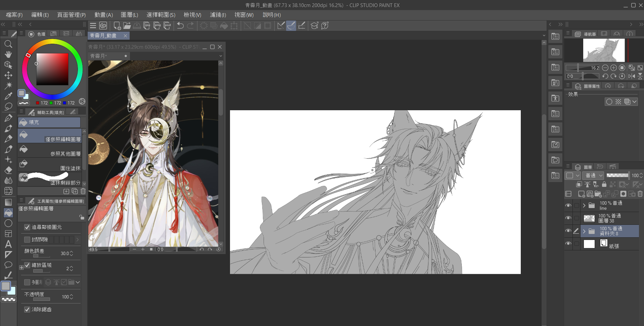Uncheck 追尋鄰接圖元 option
Image resolution: width=644 pixels, height=326 pixels.
(x=27, y=227)
